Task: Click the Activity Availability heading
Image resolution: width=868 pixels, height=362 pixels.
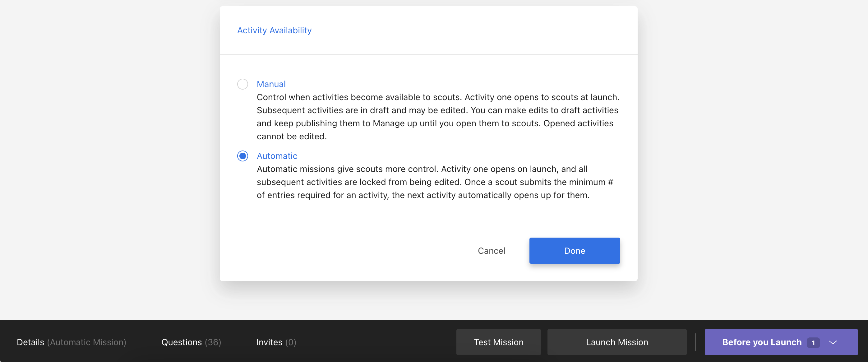Action: point(274,30)
